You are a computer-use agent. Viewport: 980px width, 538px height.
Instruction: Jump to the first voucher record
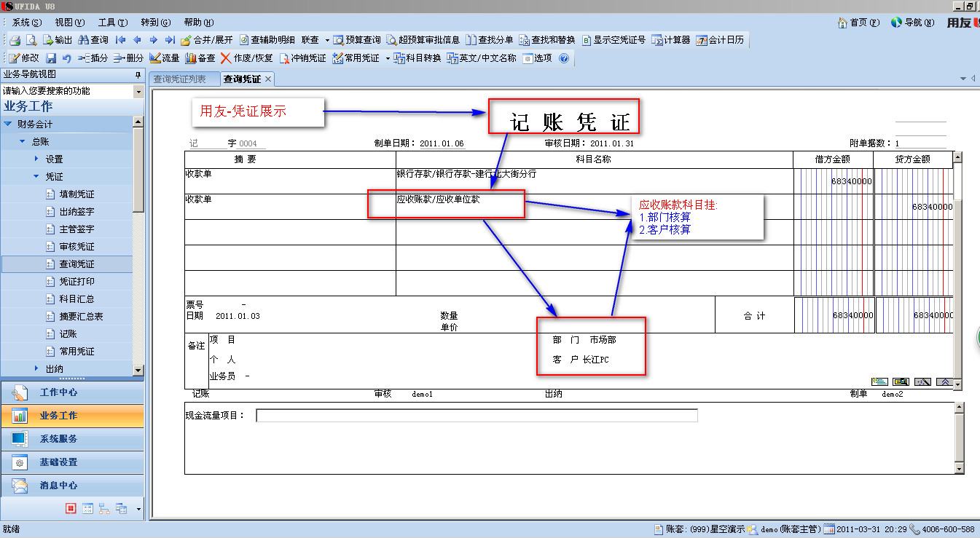tap(120, 40)
